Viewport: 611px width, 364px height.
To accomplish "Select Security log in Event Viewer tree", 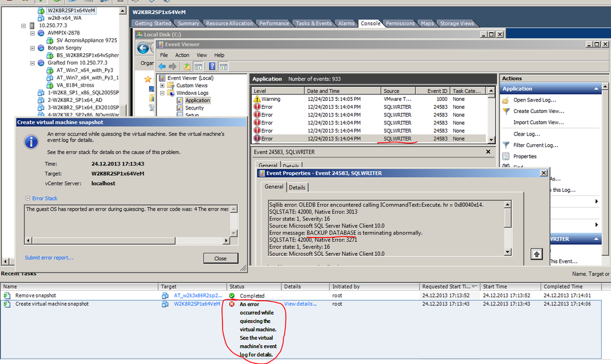I will click(194, 108).
